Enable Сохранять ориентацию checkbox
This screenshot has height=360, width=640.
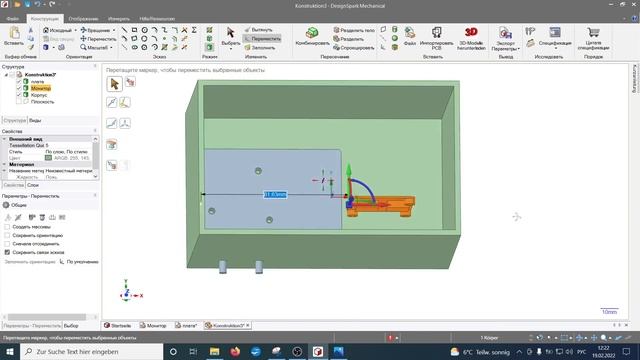(7, 235)
